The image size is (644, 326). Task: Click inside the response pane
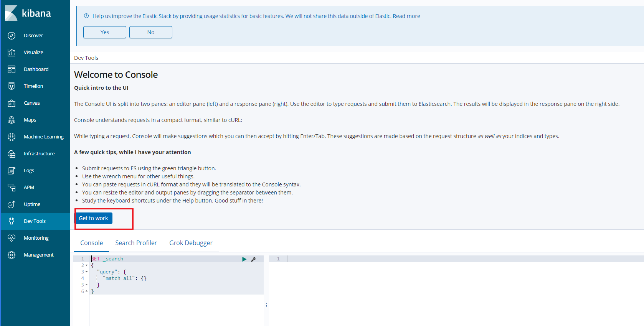pos(464,291)
